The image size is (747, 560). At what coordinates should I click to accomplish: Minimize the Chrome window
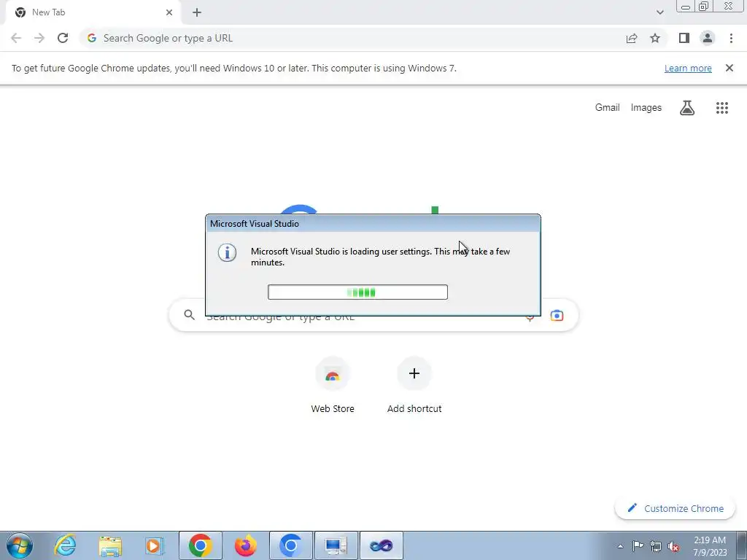[x=686, y=7]
